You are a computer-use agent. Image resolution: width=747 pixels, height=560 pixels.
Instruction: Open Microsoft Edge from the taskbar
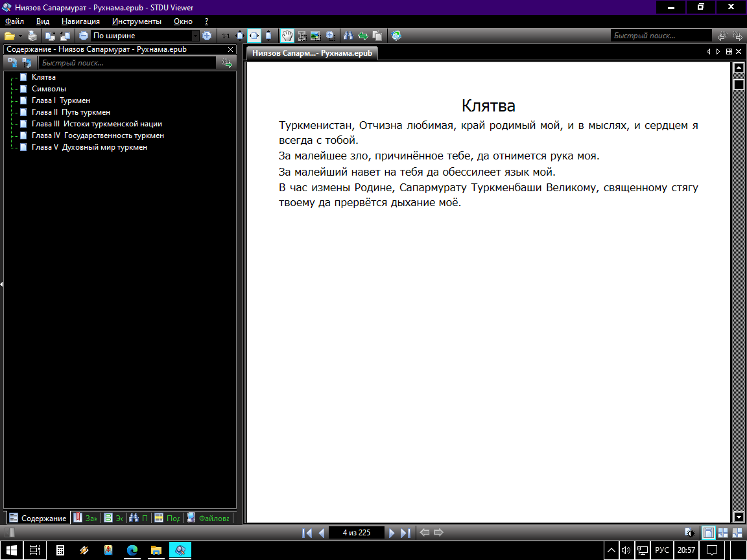click(132, 550)
